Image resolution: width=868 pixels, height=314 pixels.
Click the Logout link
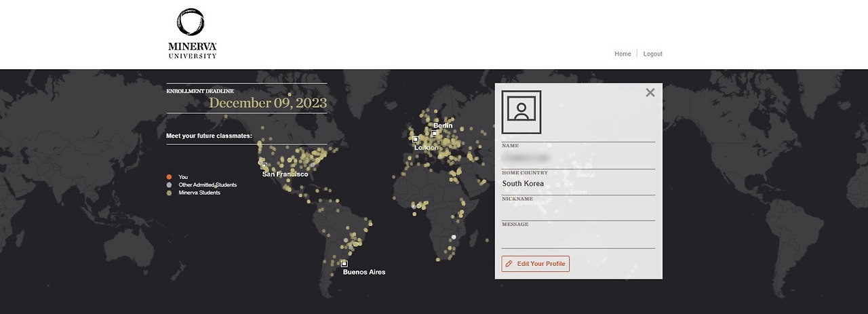pyautogui.click(x=653, y=54)
